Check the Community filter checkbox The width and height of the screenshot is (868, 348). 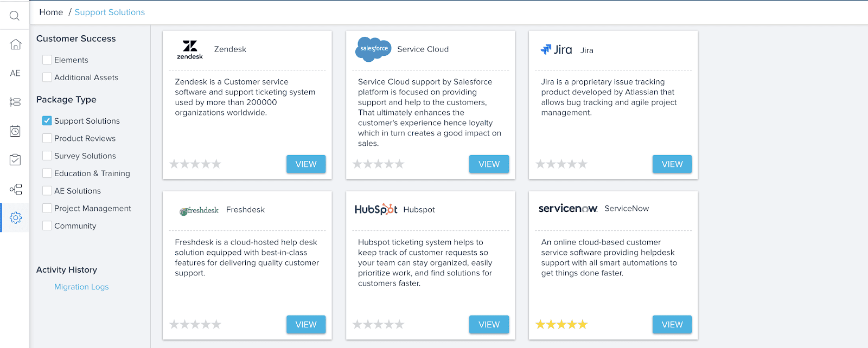click(x=47, y=225)
